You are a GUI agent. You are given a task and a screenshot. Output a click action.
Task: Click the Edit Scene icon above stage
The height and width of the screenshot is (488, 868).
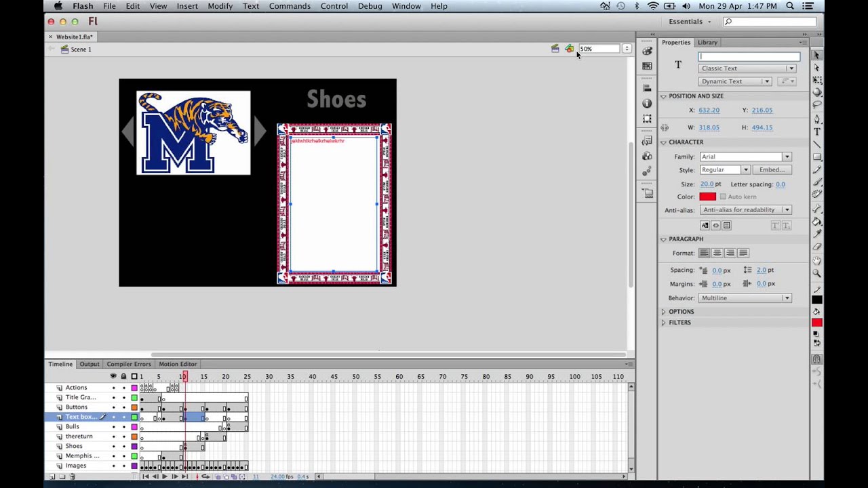pos(555,49)
